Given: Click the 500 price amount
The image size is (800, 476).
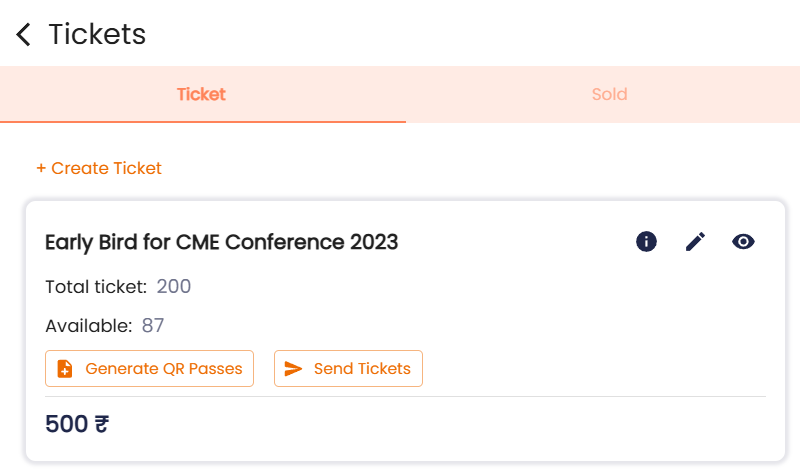Looking at the screenshot, I should [x=67, y=424].
